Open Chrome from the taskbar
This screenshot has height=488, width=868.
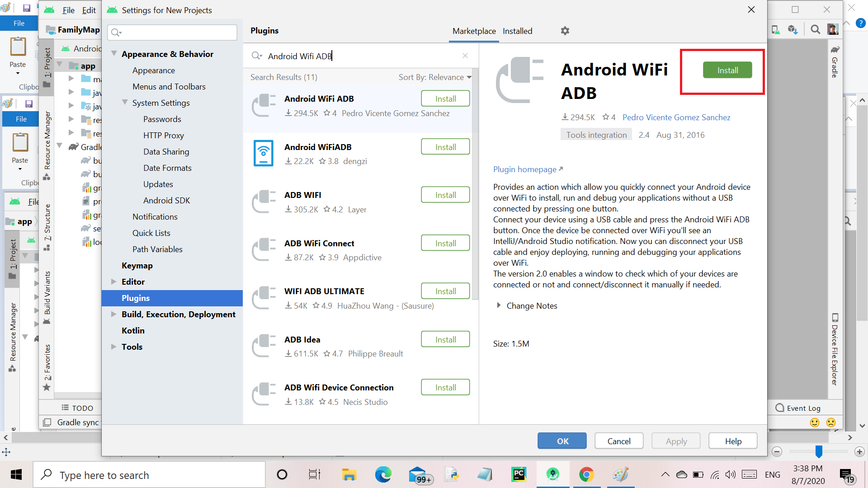pos(586,474)
